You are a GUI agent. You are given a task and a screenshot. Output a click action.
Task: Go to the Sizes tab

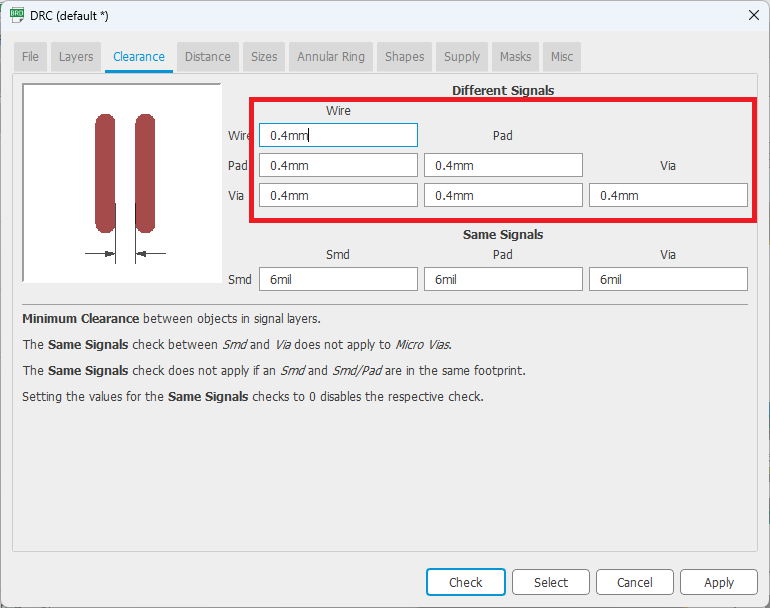click(264, 57)
